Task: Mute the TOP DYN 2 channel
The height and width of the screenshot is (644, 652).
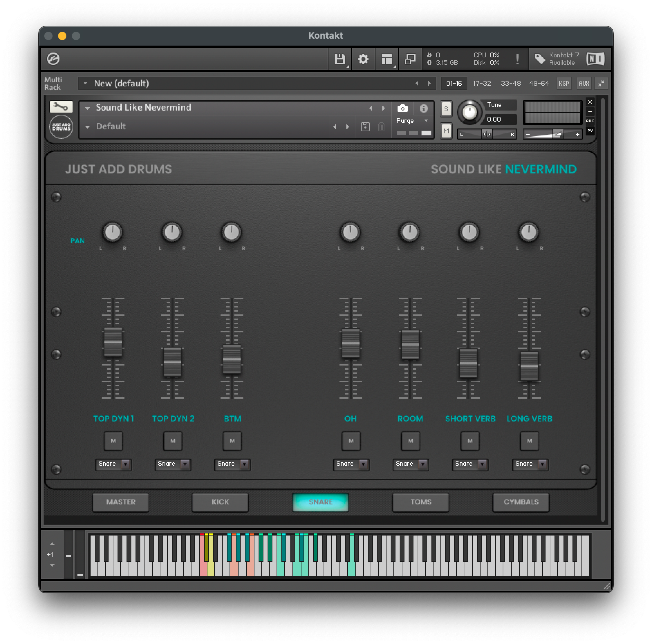Action: click(173, 441)
